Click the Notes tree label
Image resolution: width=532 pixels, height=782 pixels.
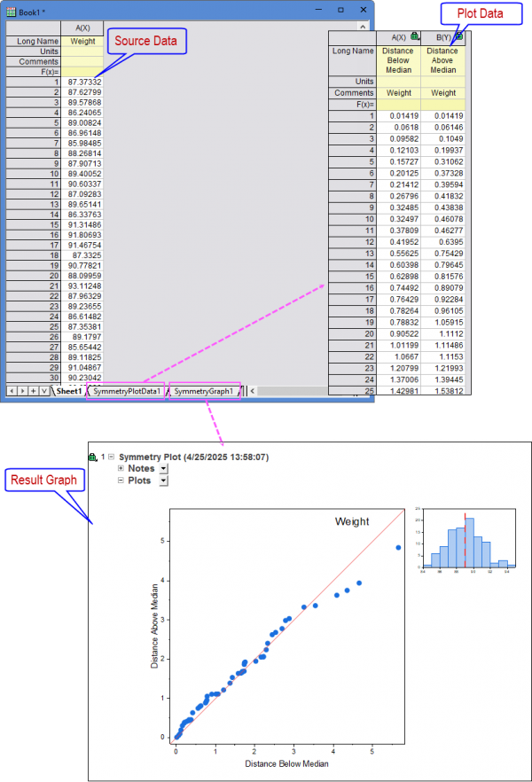(x=141, y=468)
